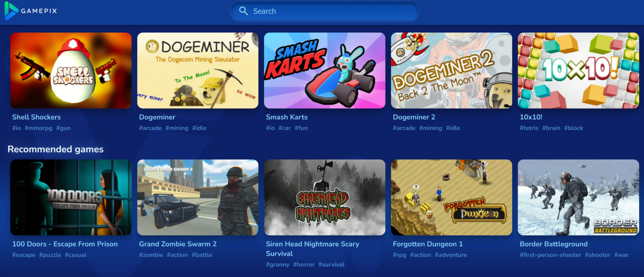Image resolution: width=644 pixels, height=277 pixels.
Task: Select the #granny tag
Action: click(278, 265)
